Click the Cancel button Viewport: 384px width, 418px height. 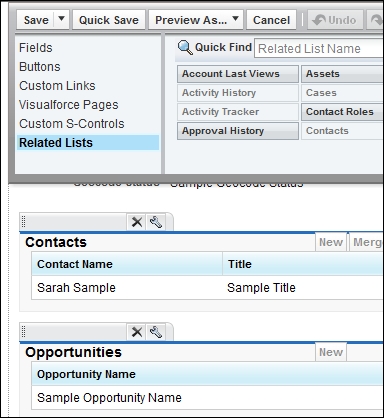271,20
